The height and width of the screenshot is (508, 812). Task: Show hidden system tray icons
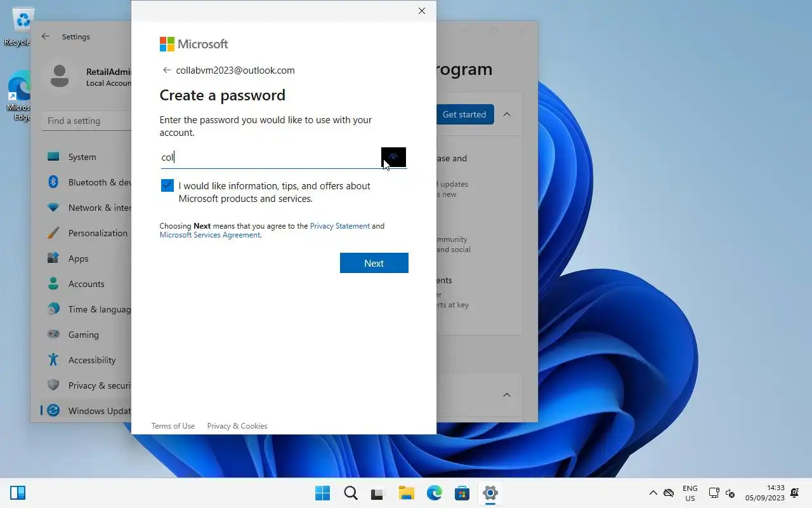coord(653,493)
